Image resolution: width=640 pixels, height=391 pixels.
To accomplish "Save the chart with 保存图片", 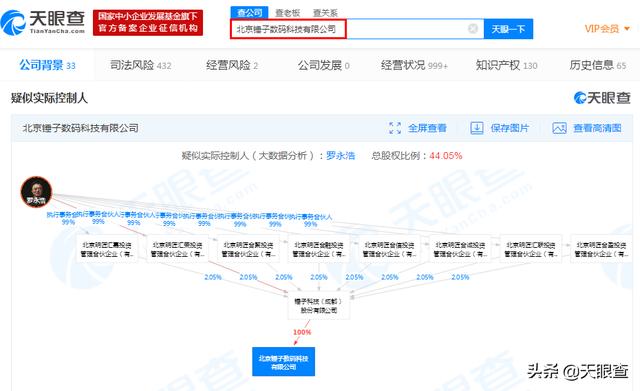I will click(x=500, y=128).
